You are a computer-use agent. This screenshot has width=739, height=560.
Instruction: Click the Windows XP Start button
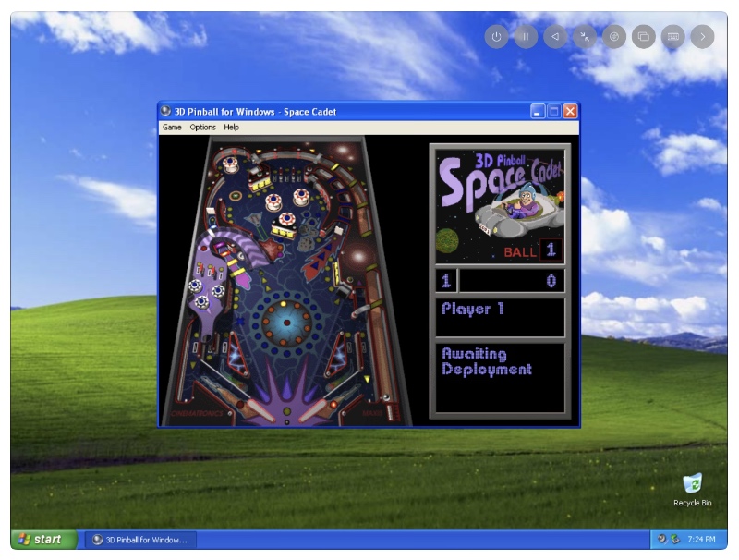[42, 540]
